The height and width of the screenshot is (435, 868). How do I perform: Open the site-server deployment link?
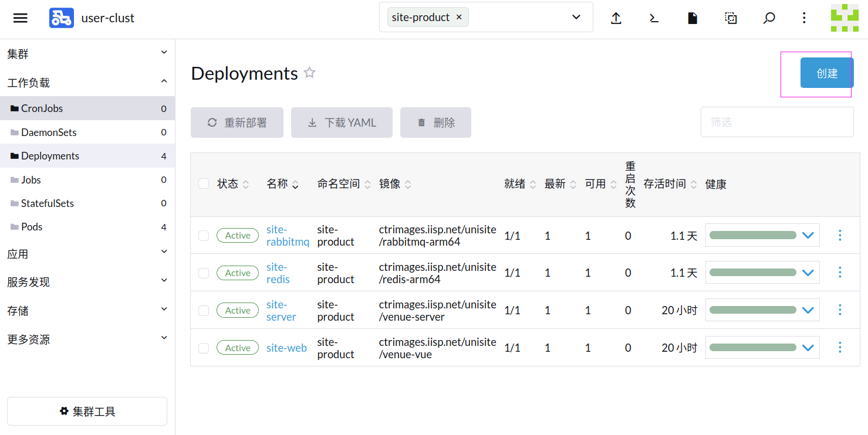click(281, 311)
